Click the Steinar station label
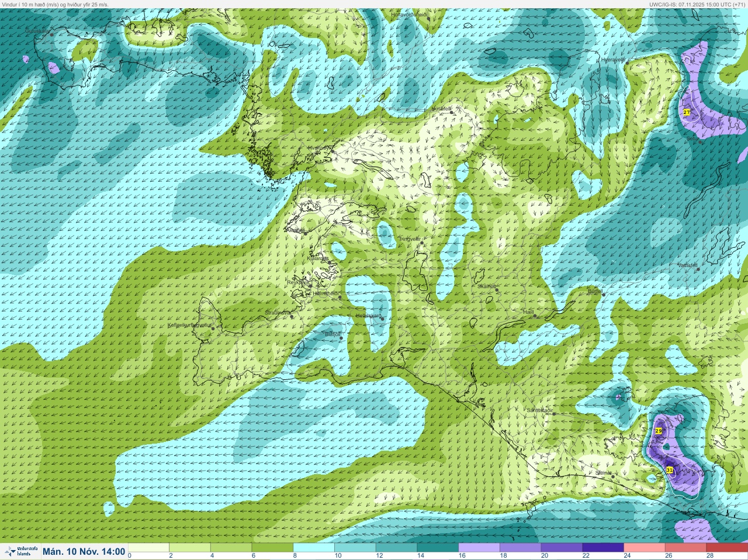 [x=604, y=472]
